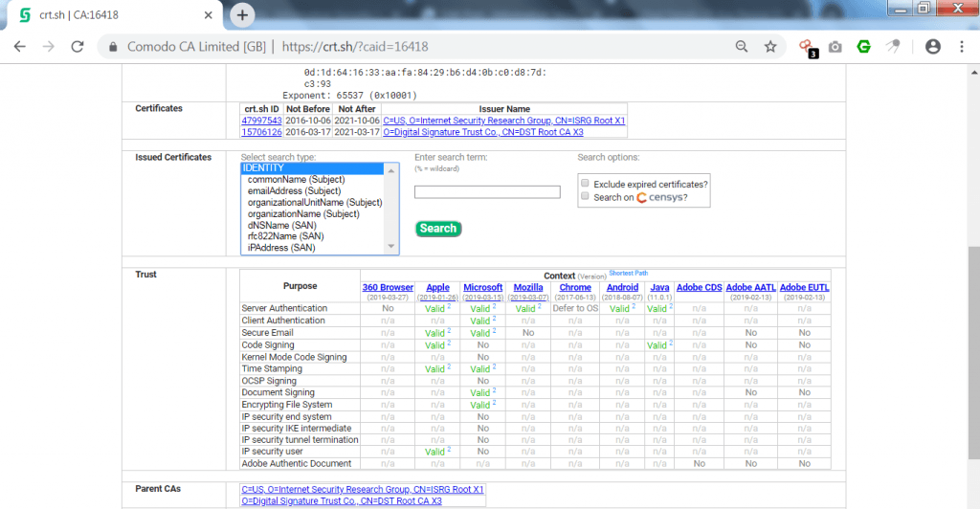Close the crt.sh CA:16418 tab
The image size is (980, 509).
[208, 15]
